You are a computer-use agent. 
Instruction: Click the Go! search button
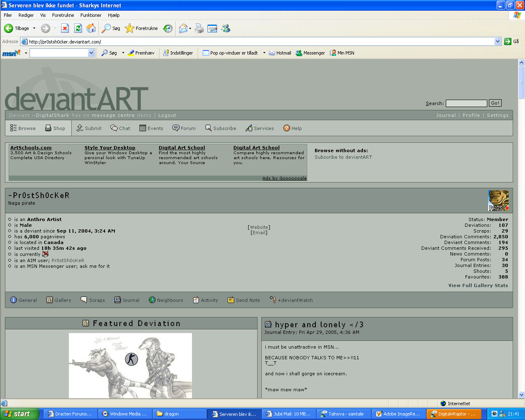point(495,103)
